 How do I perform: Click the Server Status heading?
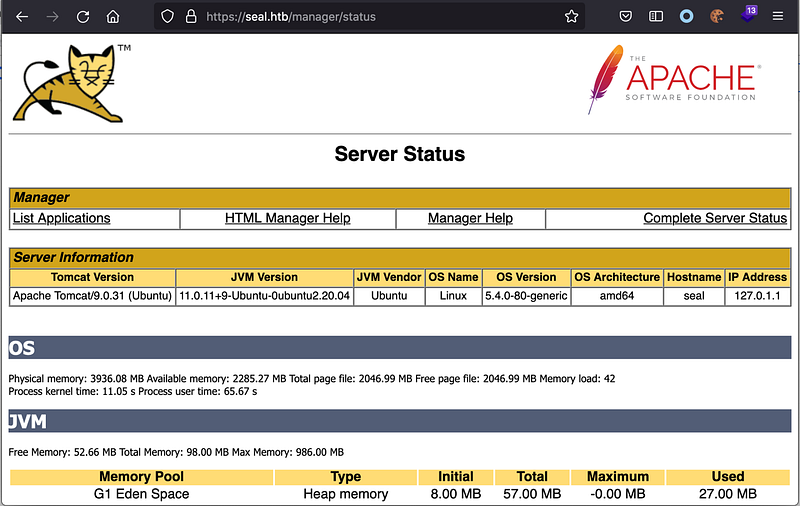tap(399, 154)
